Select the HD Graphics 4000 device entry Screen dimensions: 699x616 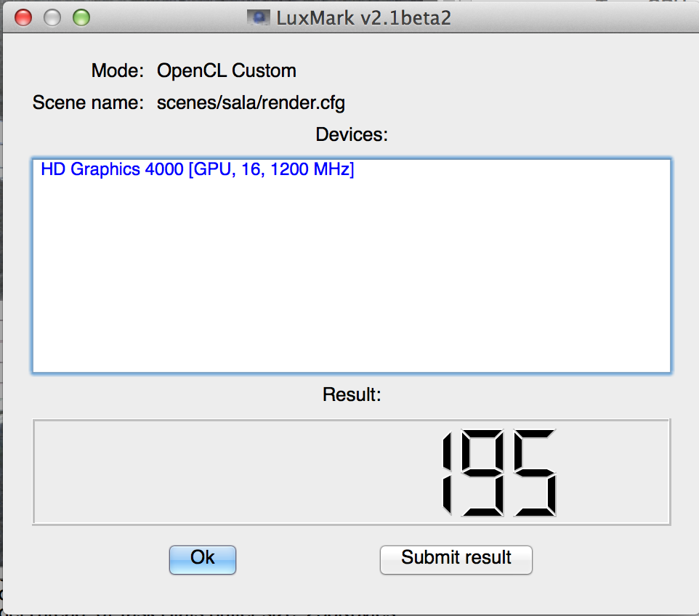point(198,169)
